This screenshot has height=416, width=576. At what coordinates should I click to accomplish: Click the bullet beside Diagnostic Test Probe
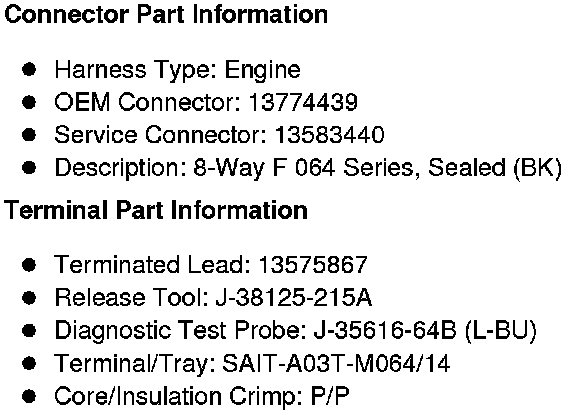coord(29,330)
